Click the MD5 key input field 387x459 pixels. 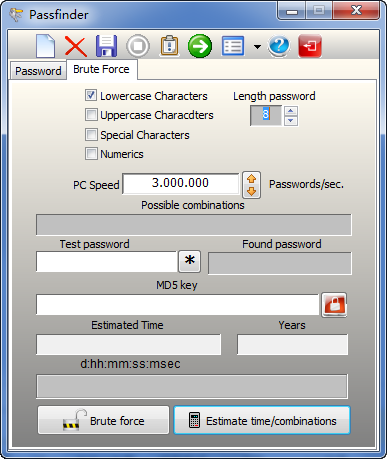177,304
